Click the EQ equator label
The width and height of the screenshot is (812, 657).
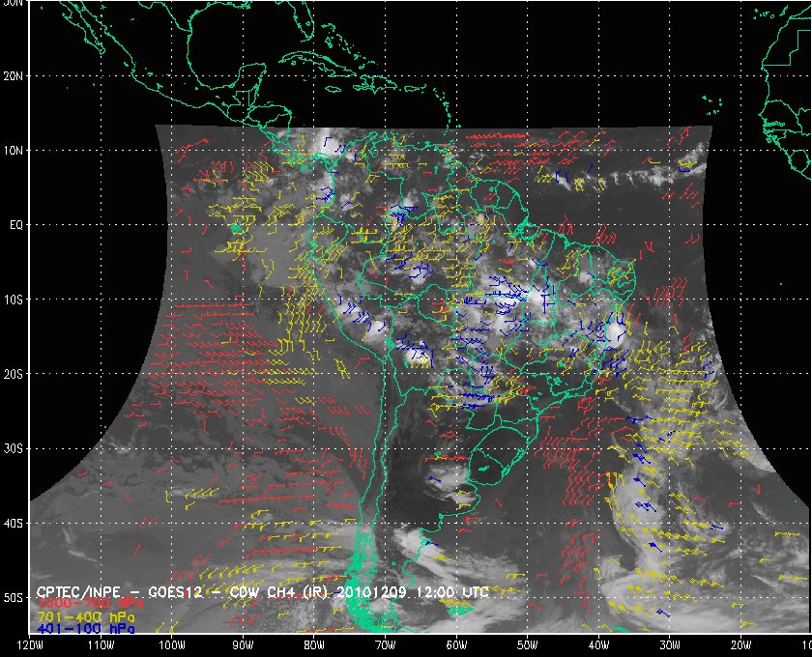16,225
